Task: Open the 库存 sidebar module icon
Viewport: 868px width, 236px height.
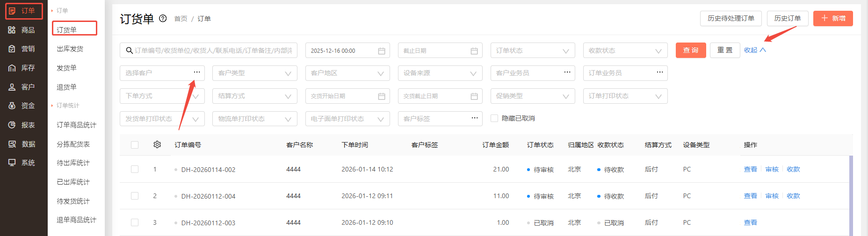Action: point(12,68)
